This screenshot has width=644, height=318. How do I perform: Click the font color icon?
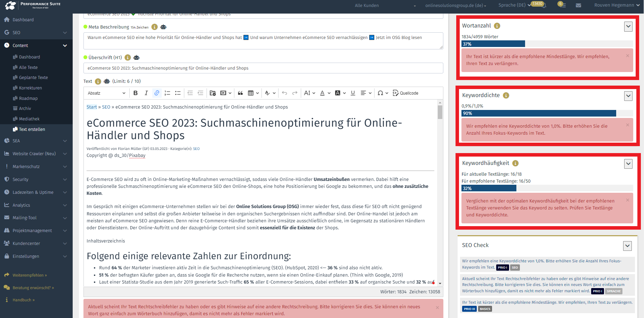click(x=322, y=93)
